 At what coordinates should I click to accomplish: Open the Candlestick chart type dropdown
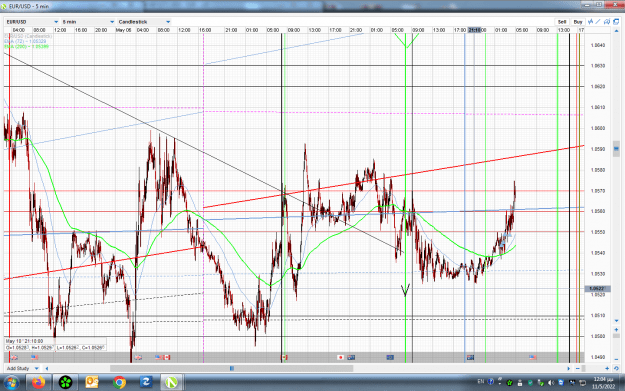pyautogui.click(x=144, y=22)
